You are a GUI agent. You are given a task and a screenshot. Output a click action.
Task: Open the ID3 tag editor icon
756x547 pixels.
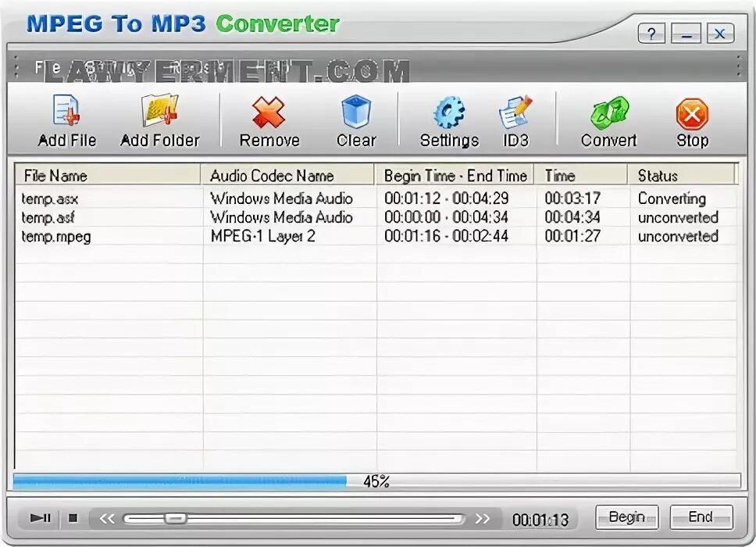515,112
